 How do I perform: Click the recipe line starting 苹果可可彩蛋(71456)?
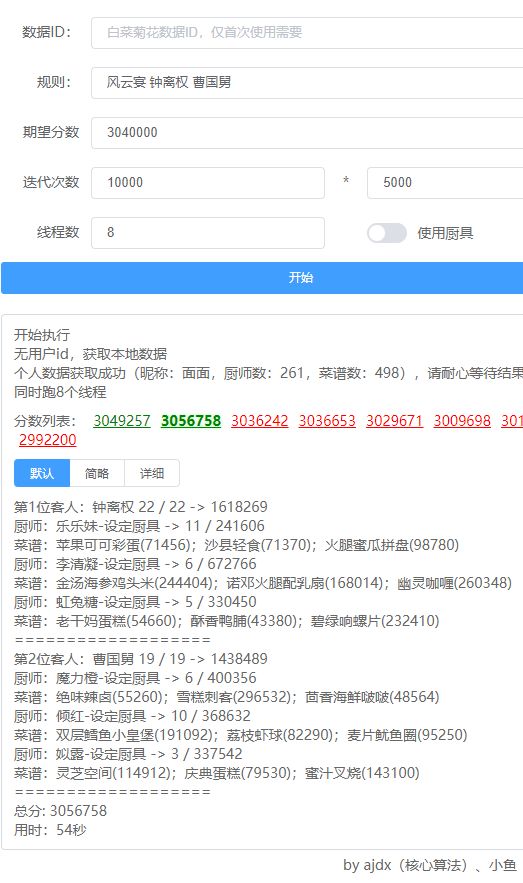236,545
